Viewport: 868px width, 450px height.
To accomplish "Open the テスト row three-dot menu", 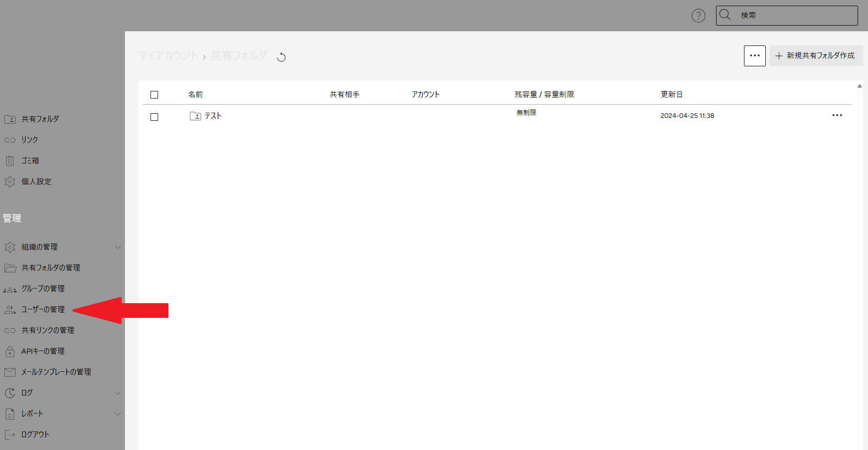I will [837, 115].
